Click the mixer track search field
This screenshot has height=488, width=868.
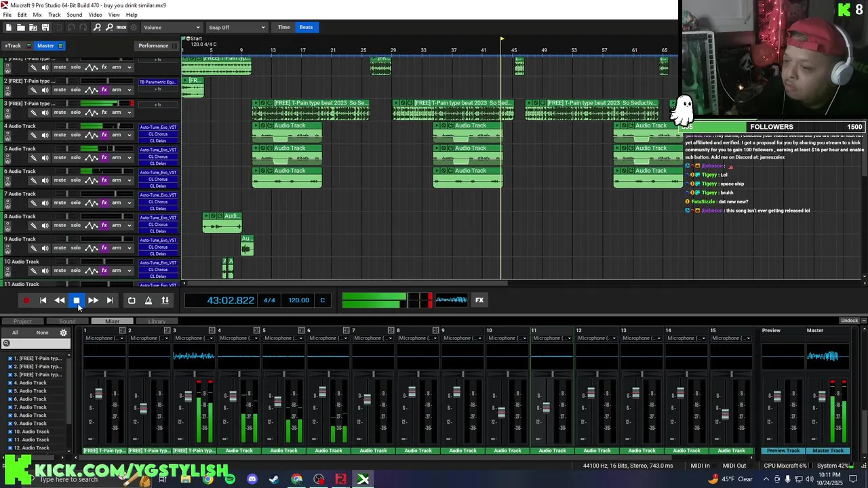(x=36, y=344)
